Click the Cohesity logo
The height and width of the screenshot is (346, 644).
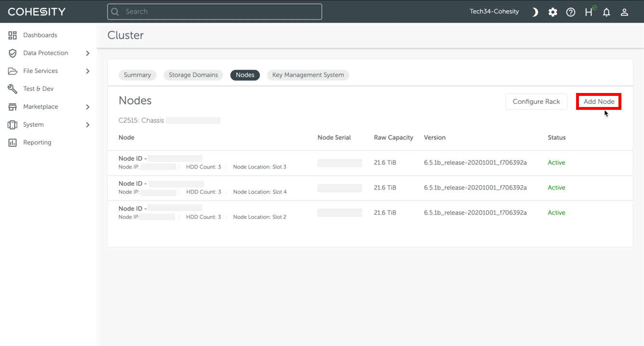click(37, 12)
